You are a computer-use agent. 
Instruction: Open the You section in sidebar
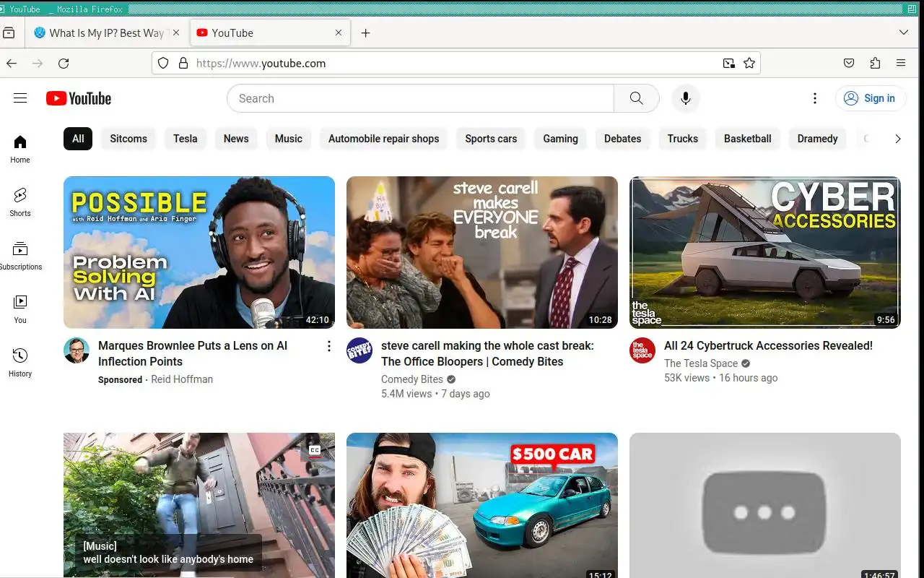tap(20, 309)
